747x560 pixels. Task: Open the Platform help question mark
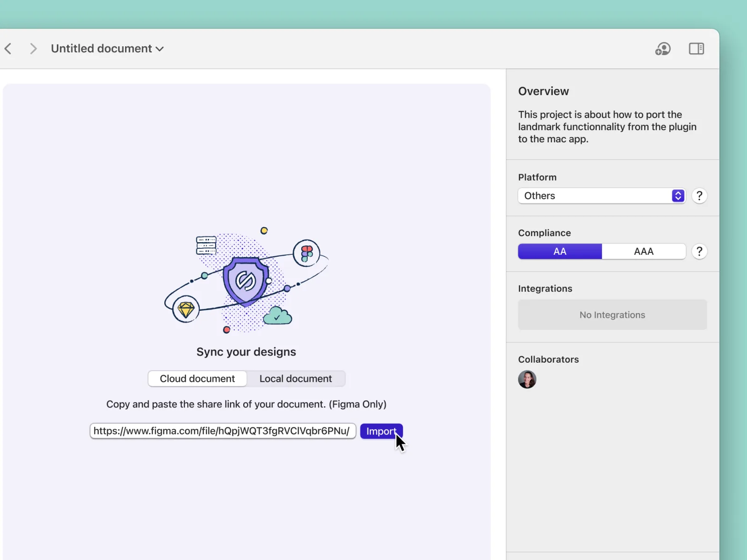(x=699, y=196)
